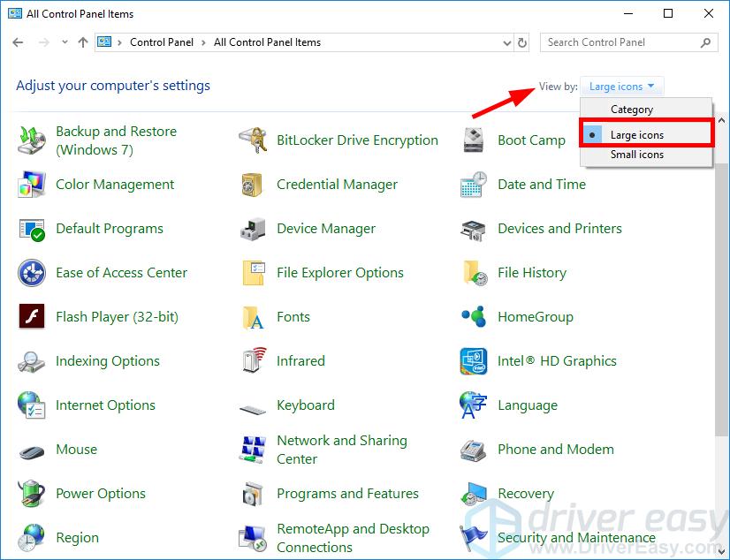730x560 pixels.
Task: Click the Security and Maintenance flag icon
Action: point(474,538)
